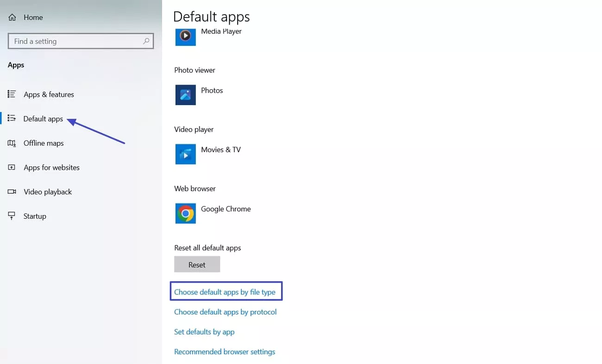The image size is (602, 364).
Task: Go to the Offline maps settings page
Action: point(44,143)
